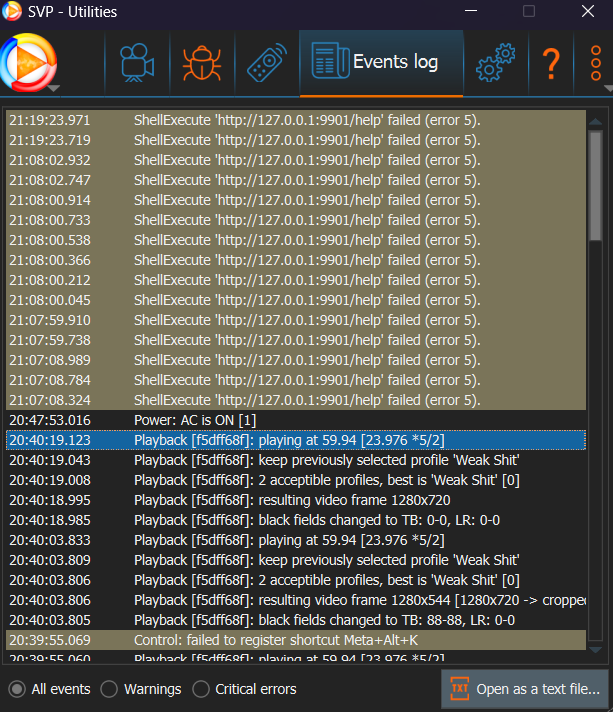Expand the dropdown arrow under SVP logo

tap(52, 88)
